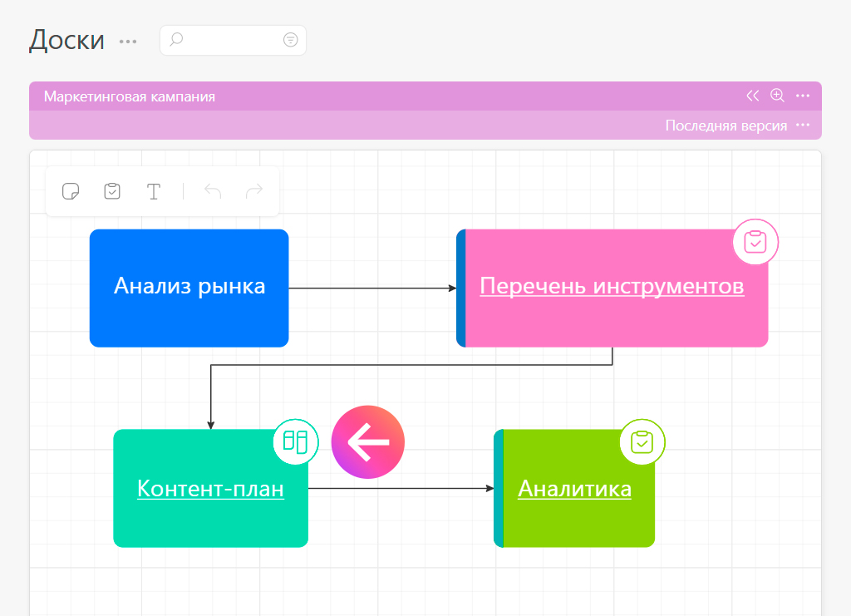Click the gradient back arrow button

tap(368, 442)
